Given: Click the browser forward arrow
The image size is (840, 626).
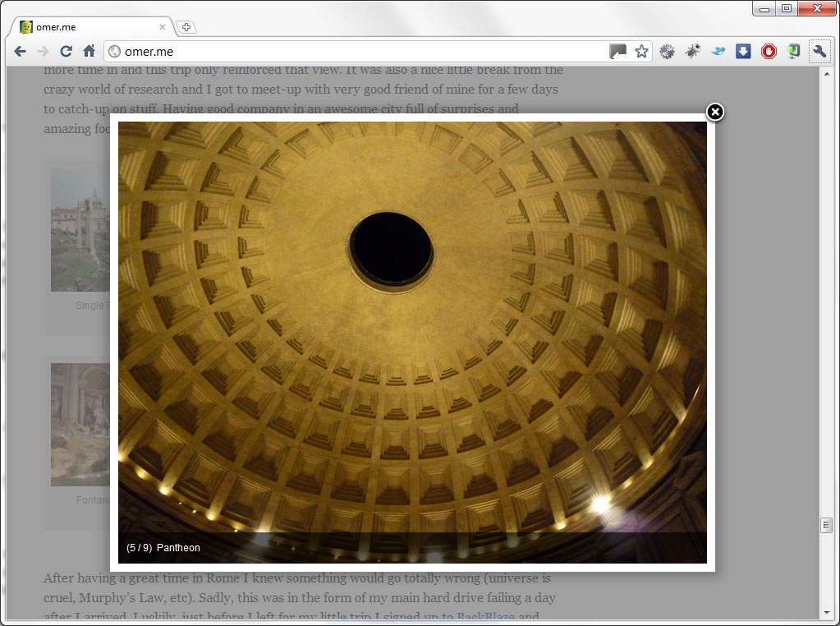Looking at the screenshot, I should 44,52.
